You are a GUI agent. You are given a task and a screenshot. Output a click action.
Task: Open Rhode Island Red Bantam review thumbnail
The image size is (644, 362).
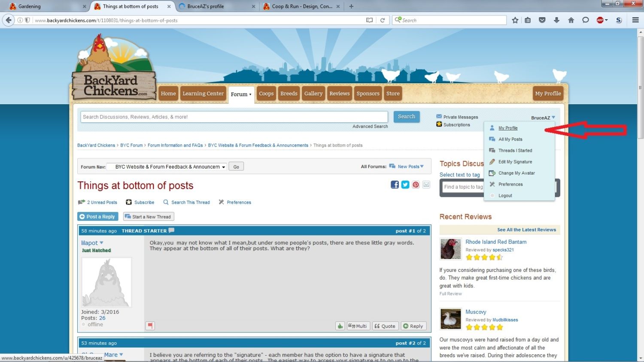450,249
